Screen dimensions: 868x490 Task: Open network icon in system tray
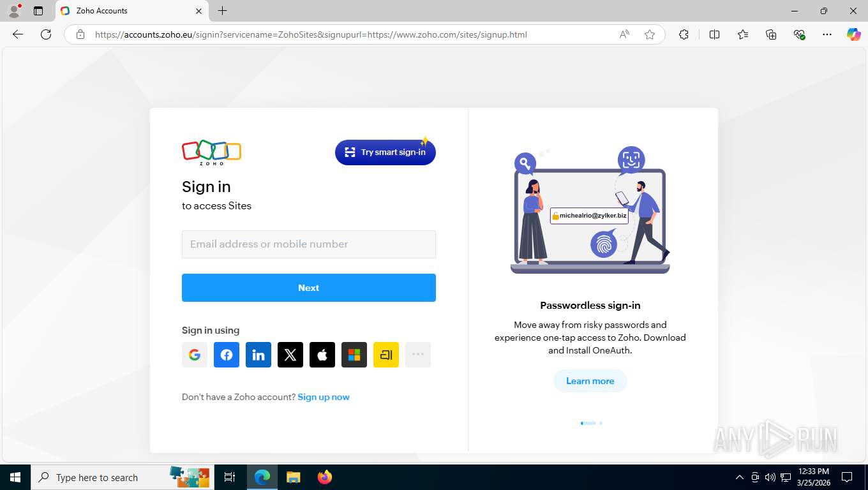click(786, 477)
